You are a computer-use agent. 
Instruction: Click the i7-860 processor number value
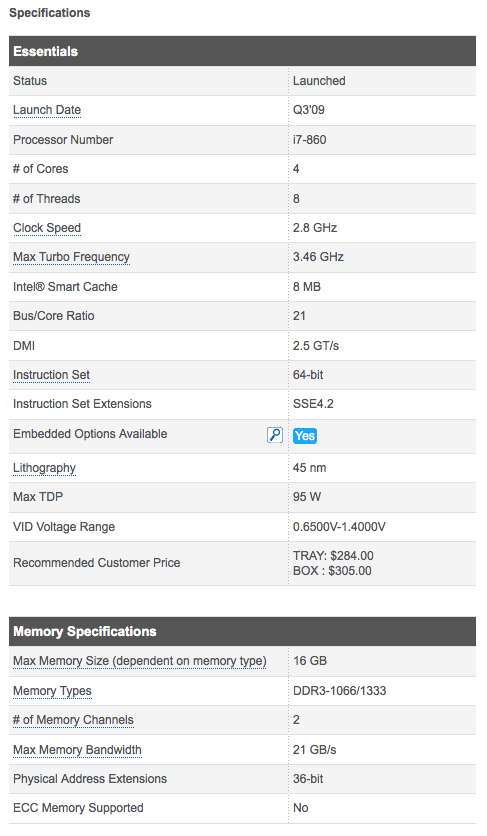(x=309, y=140)
